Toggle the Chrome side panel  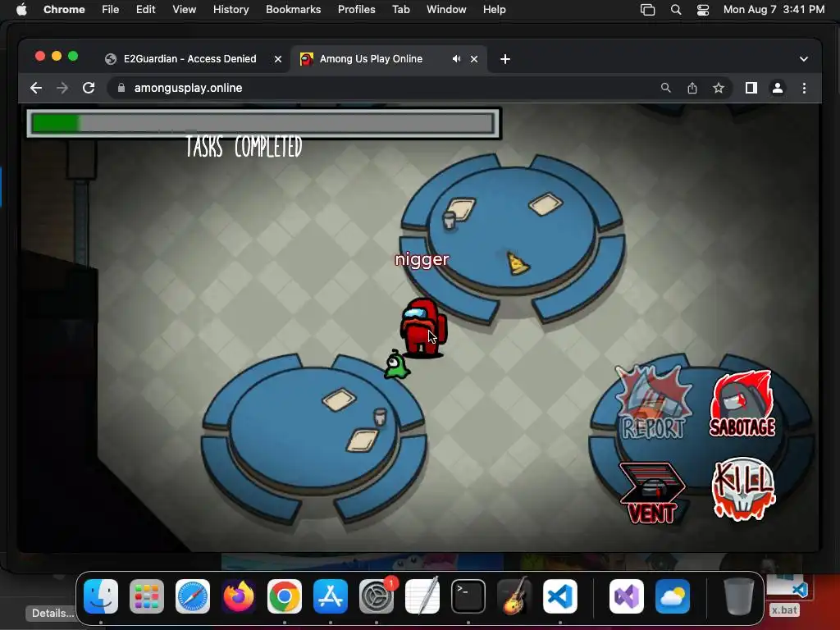751,88
